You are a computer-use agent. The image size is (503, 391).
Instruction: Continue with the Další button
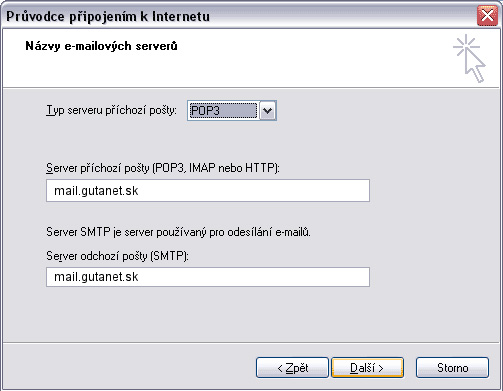click(x=368, y=368)
